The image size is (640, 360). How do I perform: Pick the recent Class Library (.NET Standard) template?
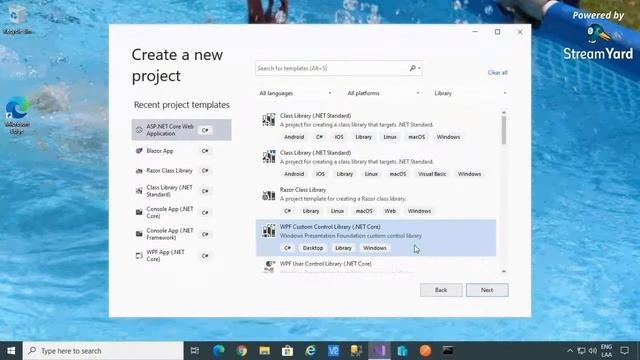181,191
